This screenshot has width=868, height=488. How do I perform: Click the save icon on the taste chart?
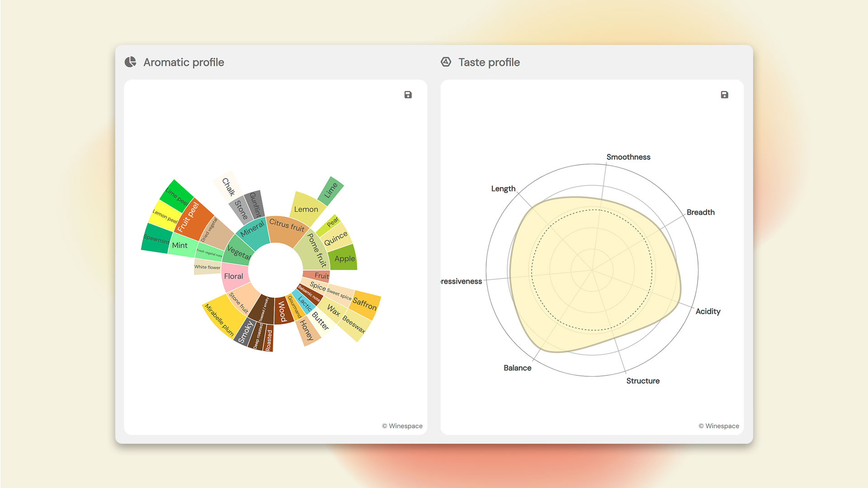point(724,94)
